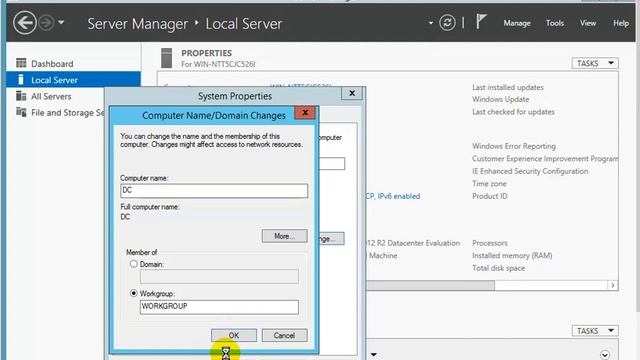The image size is (640, 360).
Task: Click the Dashboard grid icon
Action: [x=21, y=63]
